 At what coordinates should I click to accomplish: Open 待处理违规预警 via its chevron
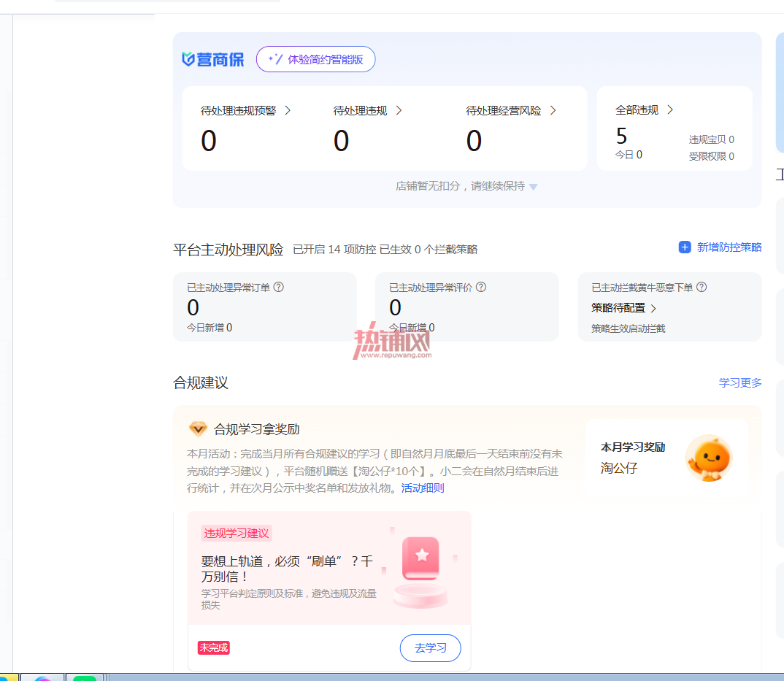(288, 110)
